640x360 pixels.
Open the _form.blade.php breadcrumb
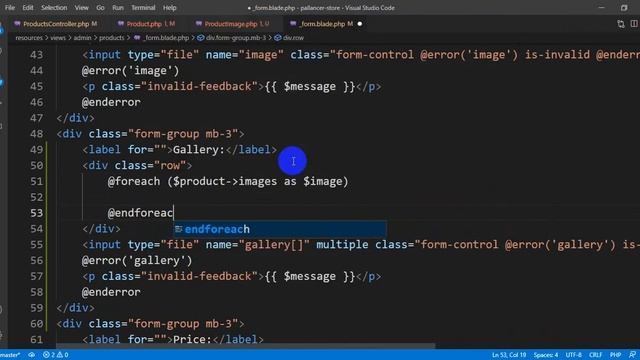tap(167, 38)
